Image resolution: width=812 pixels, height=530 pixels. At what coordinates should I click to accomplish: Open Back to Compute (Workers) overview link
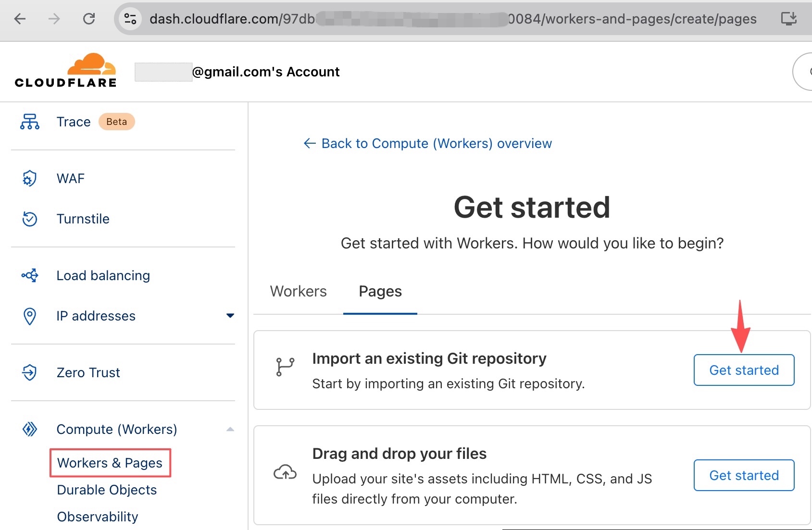coord(428,143)
